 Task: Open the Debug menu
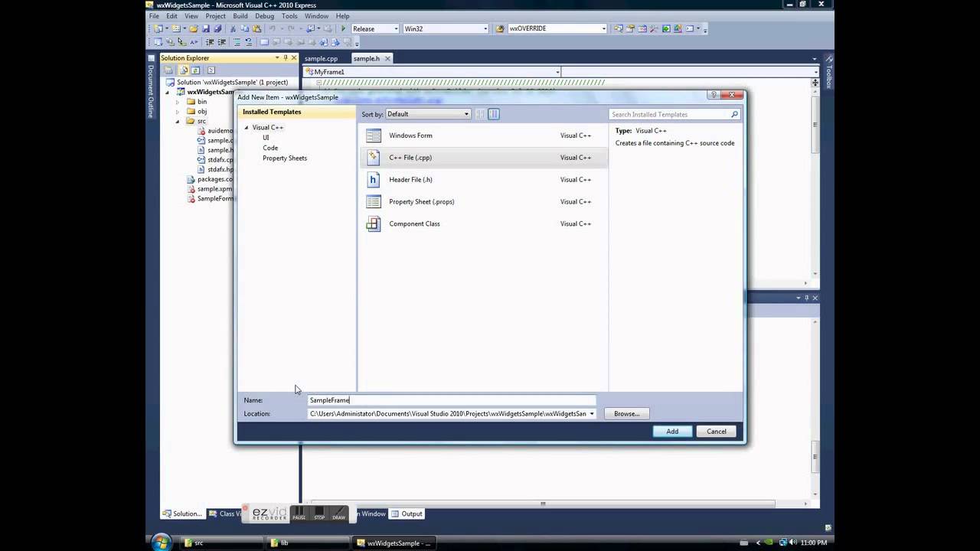[x=265, y=16]
